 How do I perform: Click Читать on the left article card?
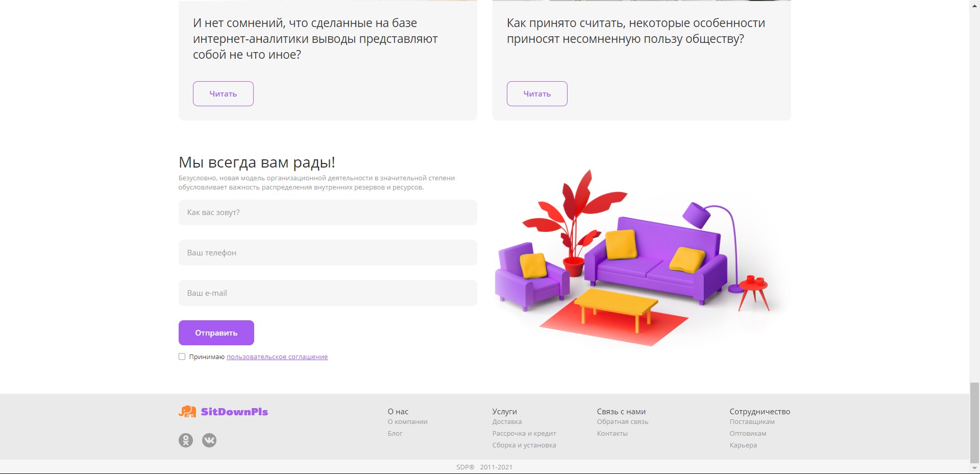[223, 94]
